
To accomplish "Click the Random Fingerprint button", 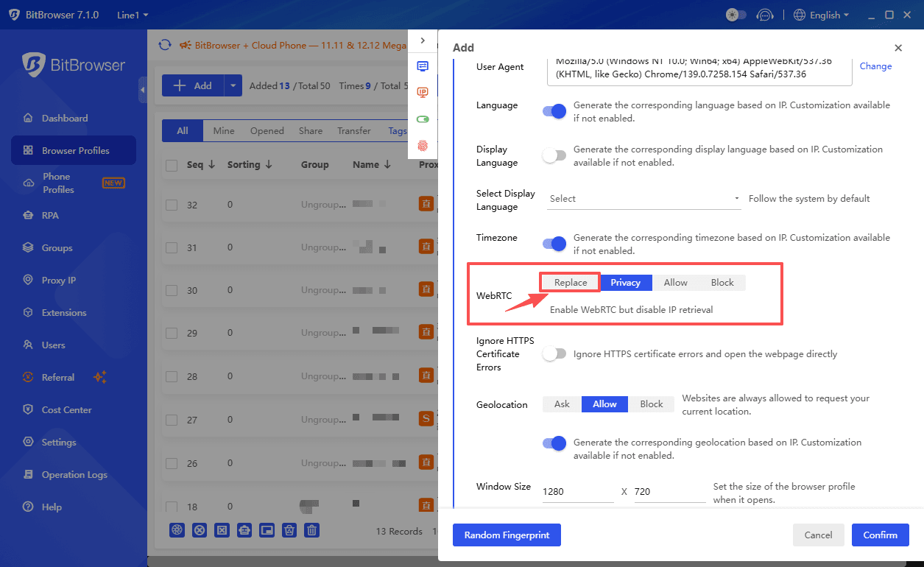I will [507, 535].
